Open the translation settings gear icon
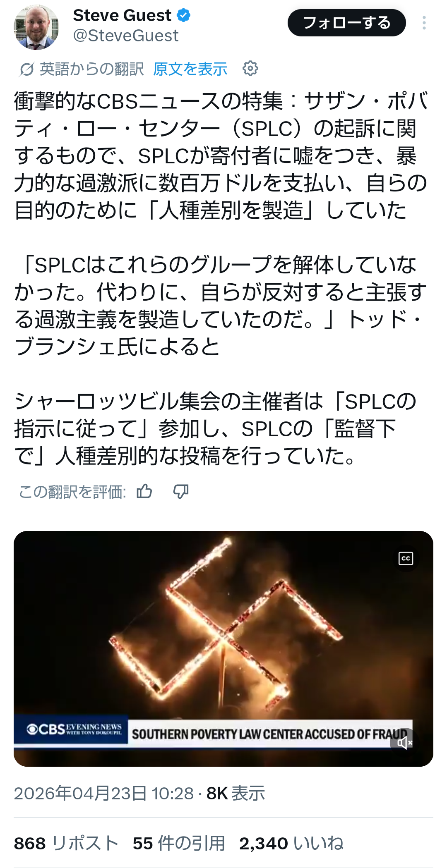This screenshot has width=447, height=868. click(x=250, y=68)
